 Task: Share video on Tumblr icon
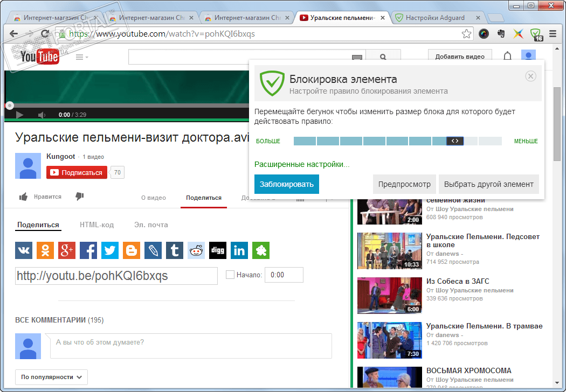(175, 250)
